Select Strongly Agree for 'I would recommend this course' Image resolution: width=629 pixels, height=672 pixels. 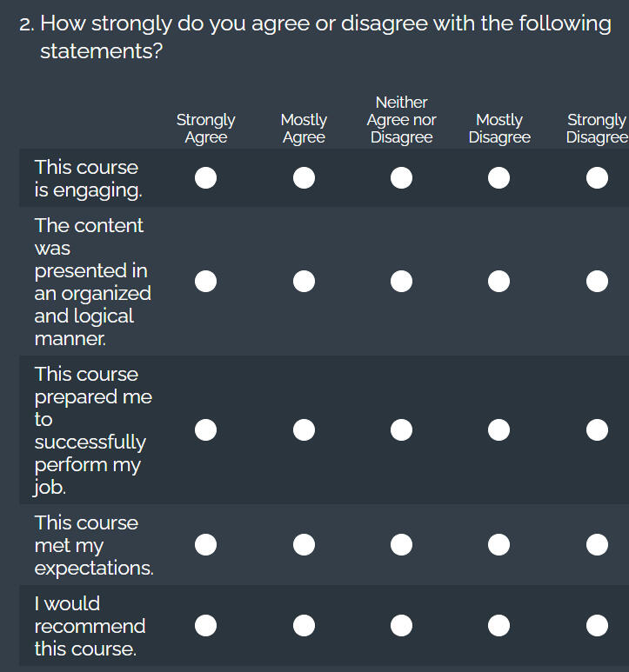coord(206,626)
